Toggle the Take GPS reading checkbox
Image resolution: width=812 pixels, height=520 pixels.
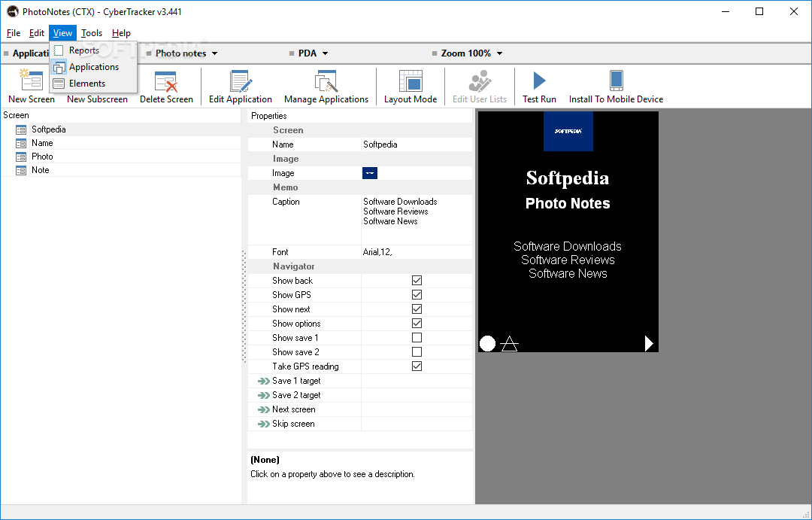(417, 366)
